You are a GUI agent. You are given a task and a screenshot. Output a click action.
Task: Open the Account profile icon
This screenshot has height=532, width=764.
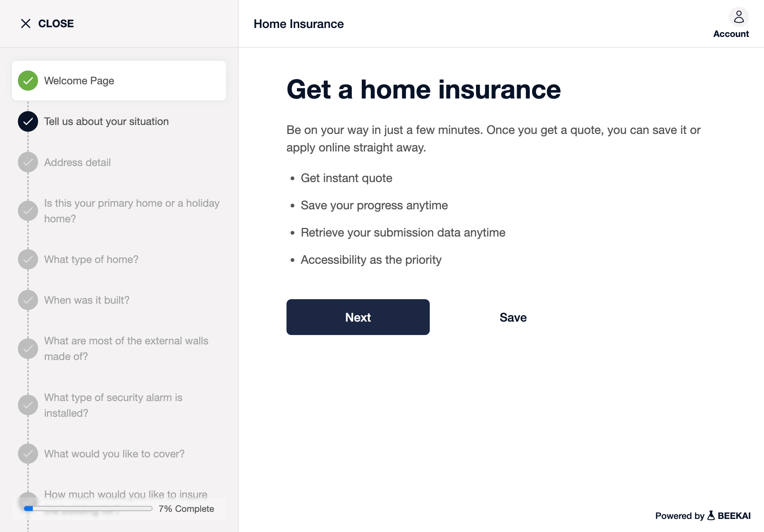pos(739,17)
